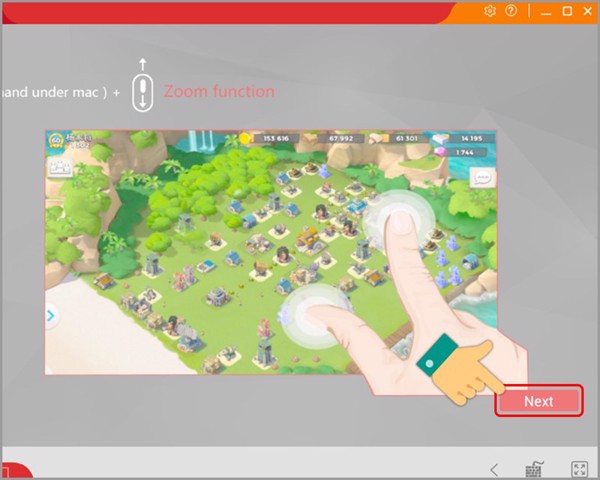Open help via the question mark icon

tap(511, 11)
